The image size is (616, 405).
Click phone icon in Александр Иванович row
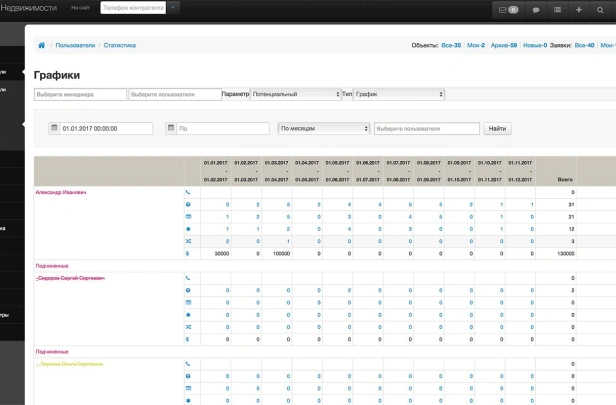point(188,192)
